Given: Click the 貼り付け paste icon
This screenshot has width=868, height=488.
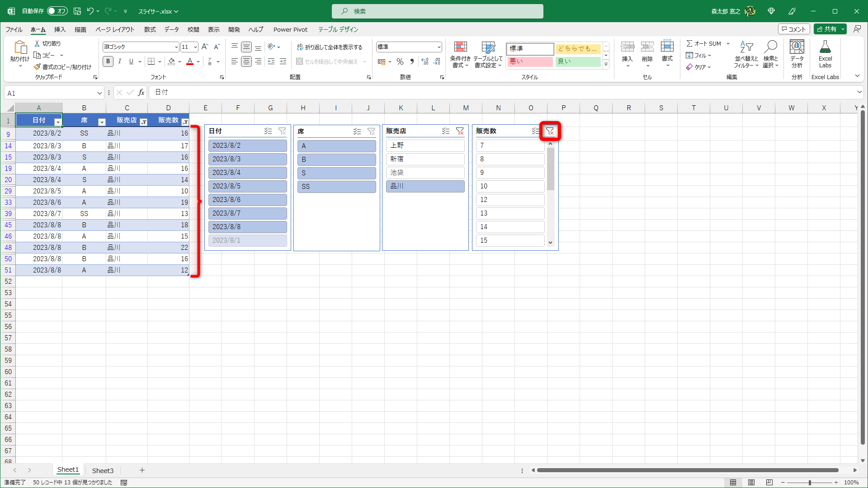Looking at the screenshot, I should pyautogui.click(x=20, y=47).
